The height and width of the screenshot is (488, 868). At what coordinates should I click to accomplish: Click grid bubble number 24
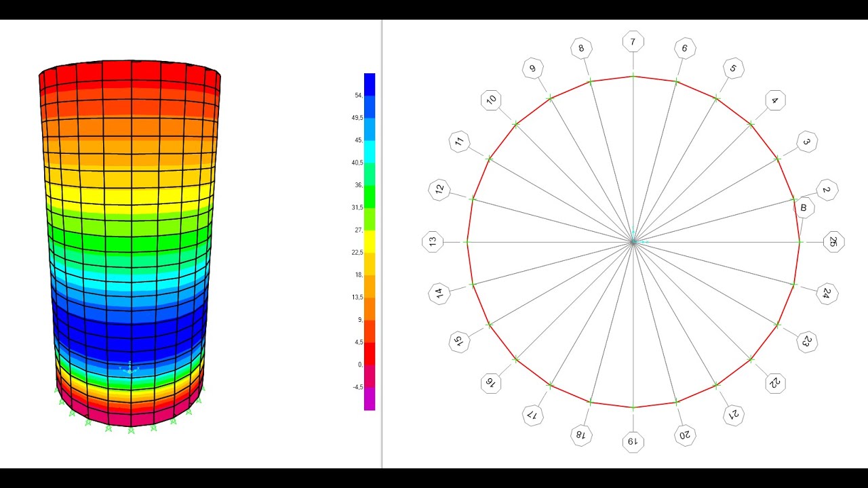tap(827, 293)
